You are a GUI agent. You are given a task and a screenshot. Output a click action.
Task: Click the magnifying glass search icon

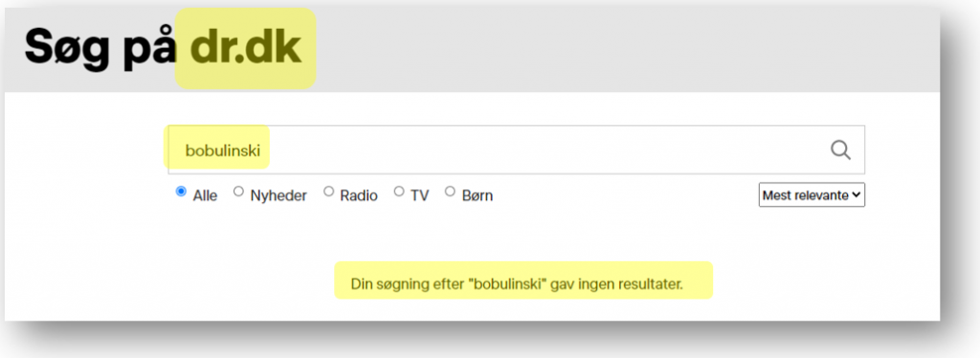click(840, 150)
